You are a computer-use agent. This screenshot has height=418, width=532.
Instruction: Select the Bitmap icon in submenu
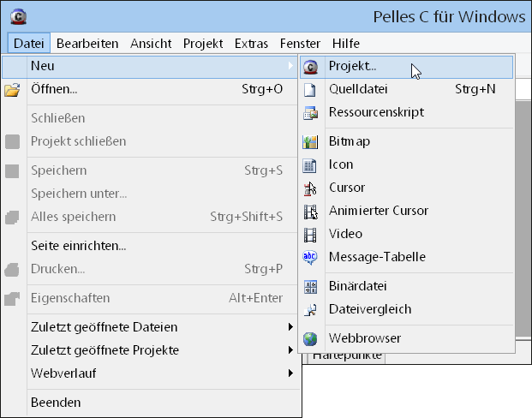(x=311, y=141)
